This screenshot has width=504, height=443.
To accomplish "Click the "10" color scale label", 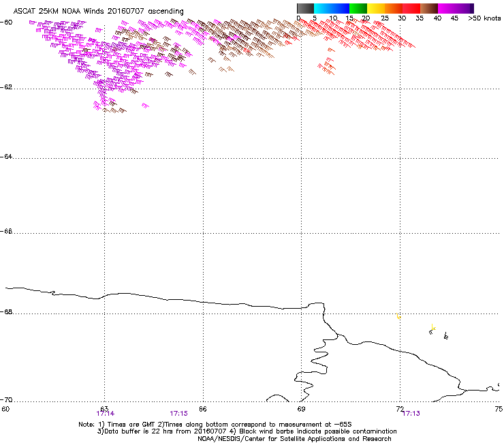I will [x=333, y=18].
